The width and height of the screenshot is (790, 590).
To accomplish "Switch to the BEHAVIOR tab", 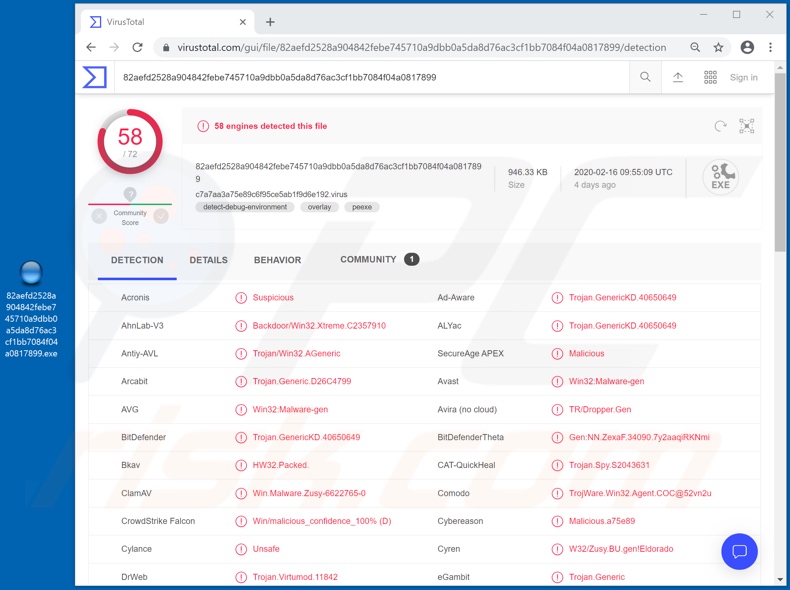I will pos(278,260).
